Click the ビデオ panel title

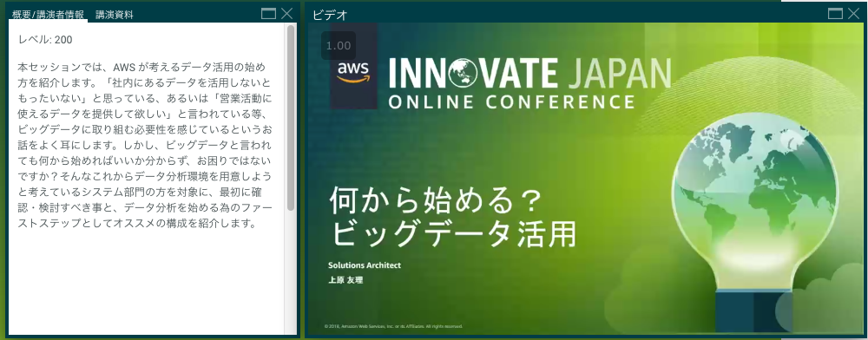(x=330, y=15)
